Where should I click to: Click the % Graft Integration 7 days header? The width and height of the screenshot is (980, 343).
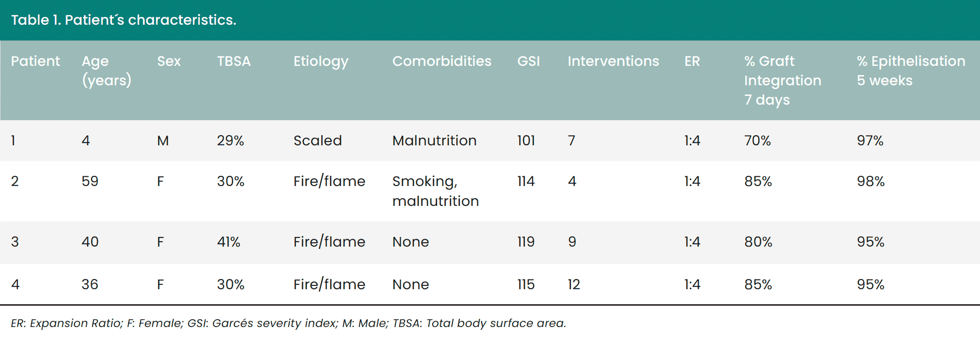coord(783,80)
